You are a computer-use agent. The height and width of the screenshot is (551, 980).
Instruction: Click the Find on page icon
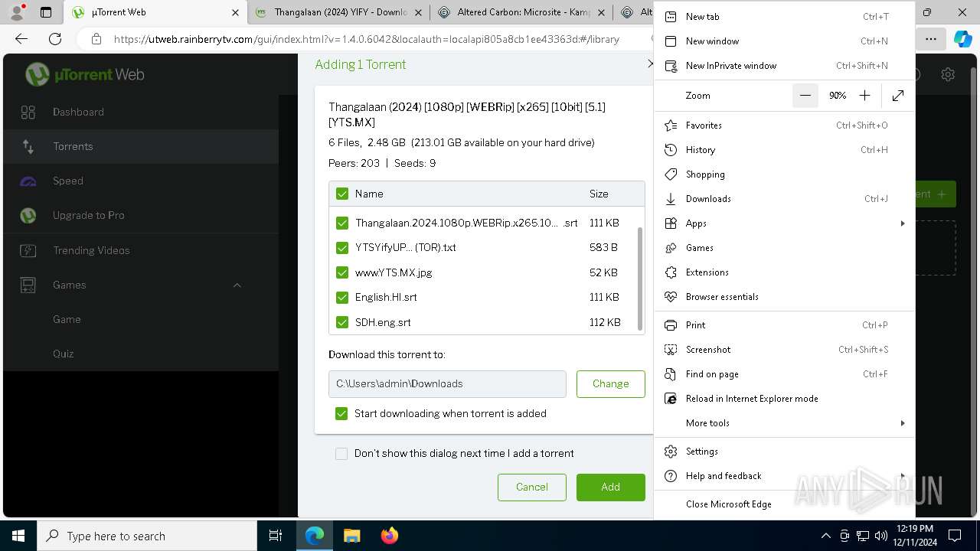(x=671, y=374)
